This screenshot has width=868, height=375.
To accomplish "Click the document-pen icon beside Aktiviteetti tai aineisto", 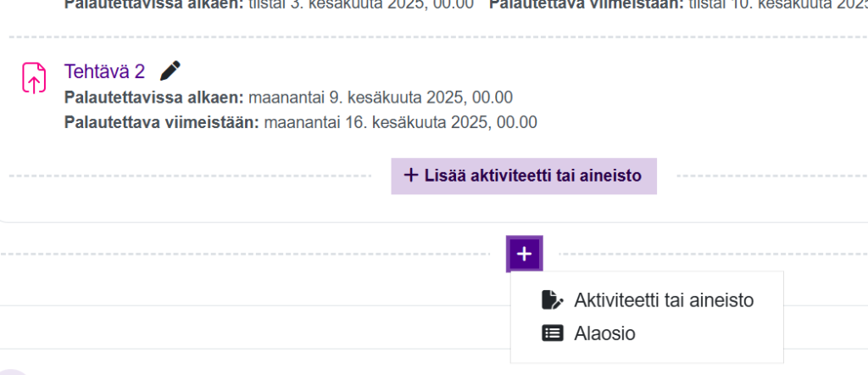I will tap(552, 300).
